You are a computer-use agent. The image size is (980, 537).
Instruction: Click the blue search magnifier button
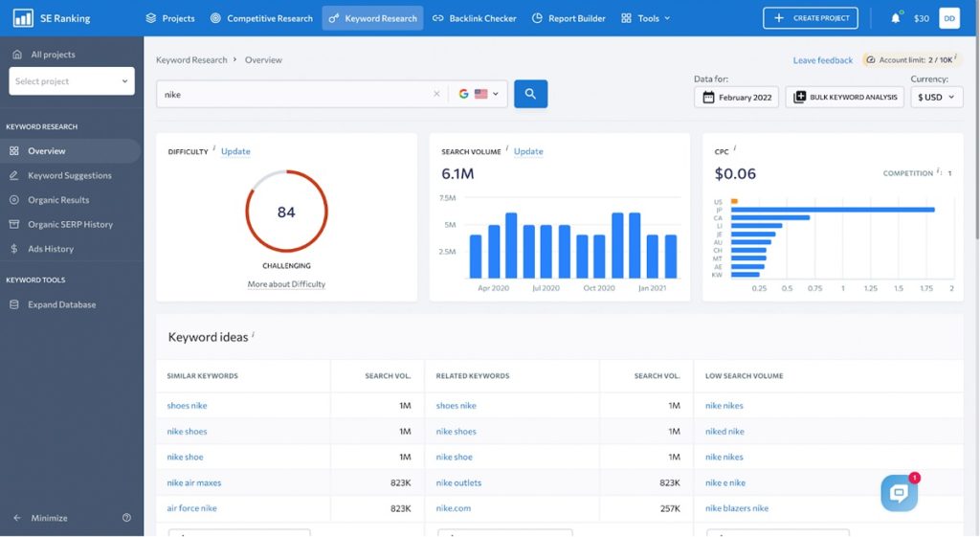[530, 94]
